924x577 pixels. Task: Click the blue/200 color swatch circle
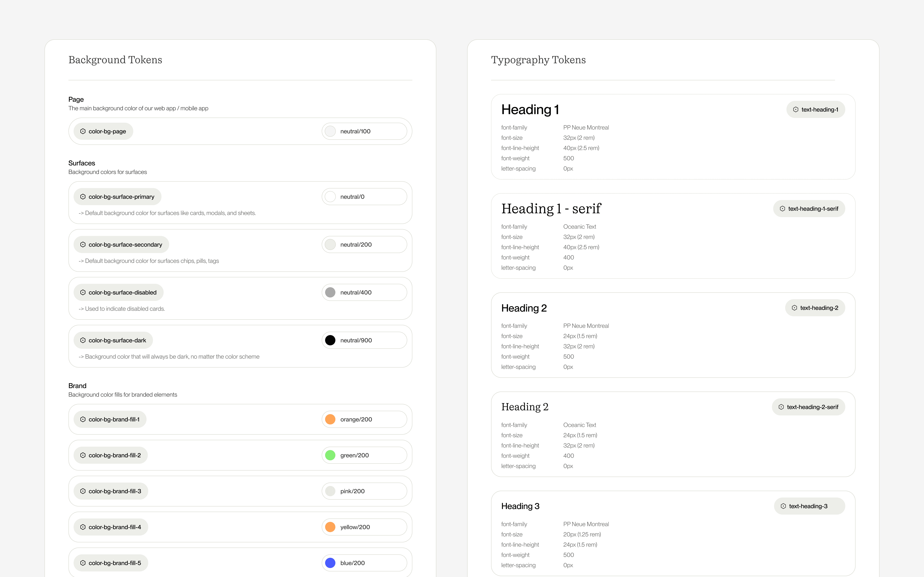point(330,563)
